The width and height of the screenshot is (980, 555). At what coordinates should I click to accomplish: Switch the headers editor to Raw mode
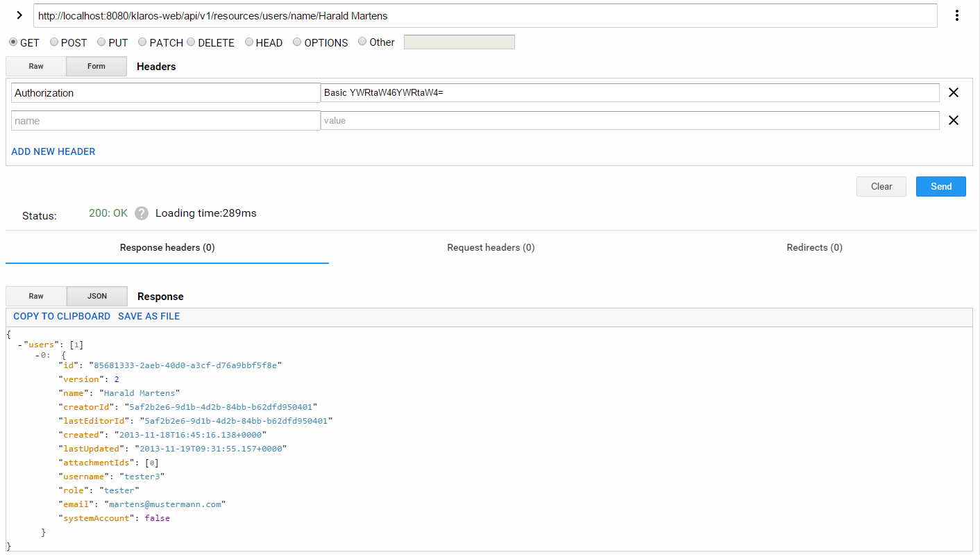point(35,66)
